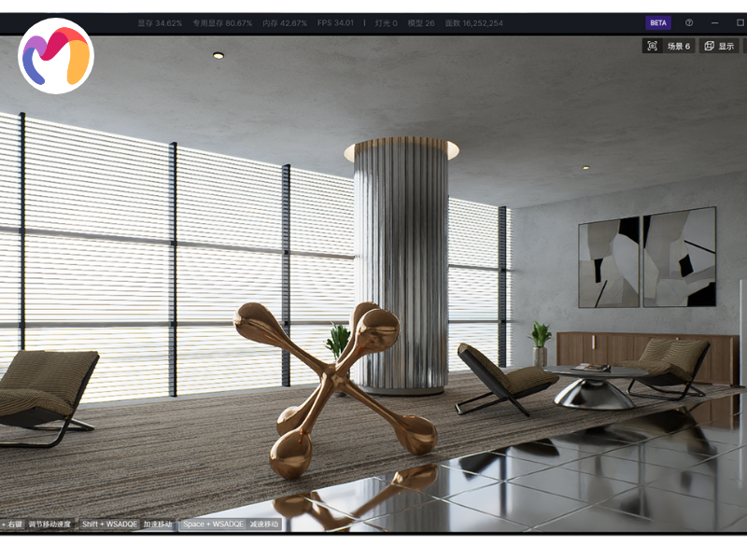747x560 pixels.
Task: Click the Space + WSADQE 减速移动 hint
Action: click(x=231, y=525)
